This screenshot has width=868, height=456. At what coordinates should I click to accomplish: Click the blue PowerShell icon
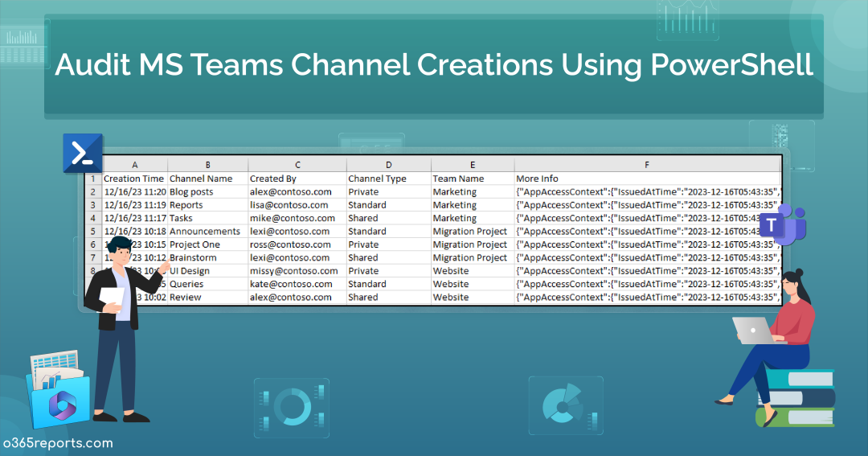[x=83, y=152]
